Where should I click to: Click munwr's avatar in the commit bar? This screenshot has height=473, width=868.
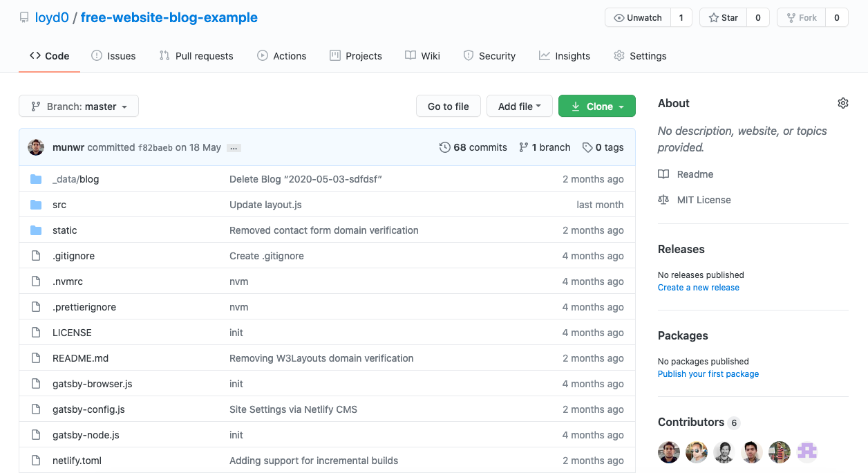click(x=36, y=147)
